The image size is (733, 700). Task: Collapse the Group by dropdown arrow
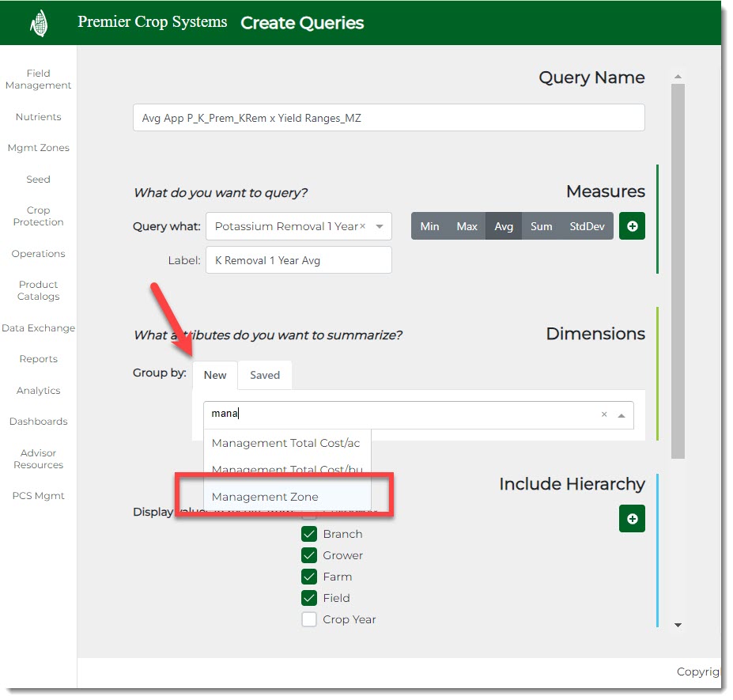621,415
